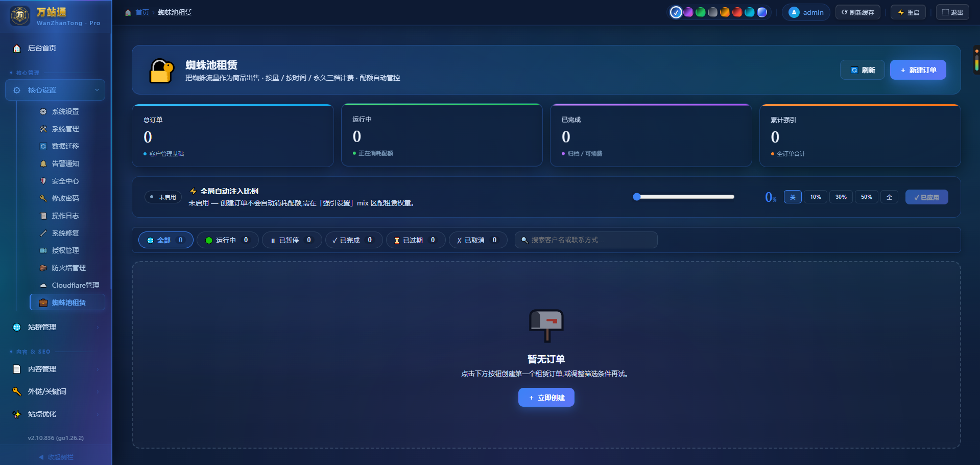Select the 全 ratio preset
Viewport: 980px width, 465px height.
pyautogui.click(x=889, y=197)
